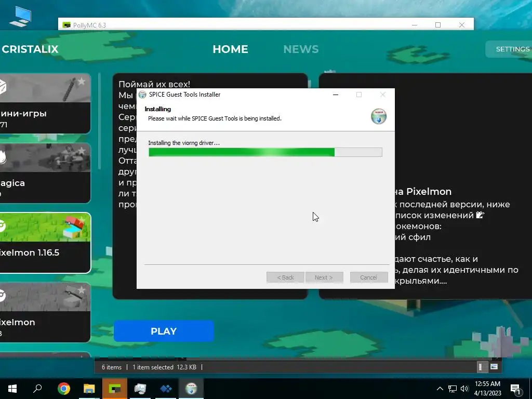Select the Pixelmon 1.16.5 server card

[45, 243]
